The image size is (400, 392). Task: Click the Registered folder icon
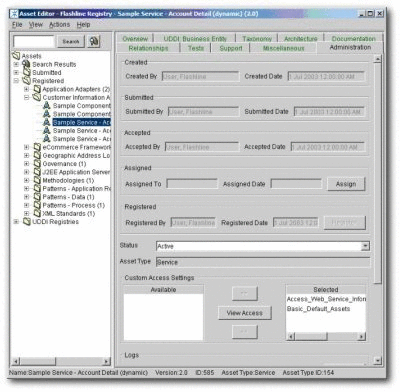(x=27, y=81)
